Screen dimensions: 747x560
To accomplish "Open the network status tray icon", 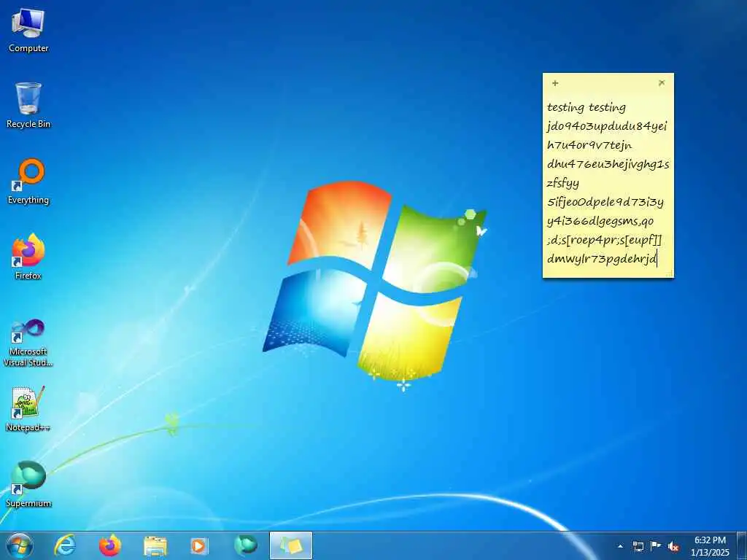I will (x=638, y=546).
